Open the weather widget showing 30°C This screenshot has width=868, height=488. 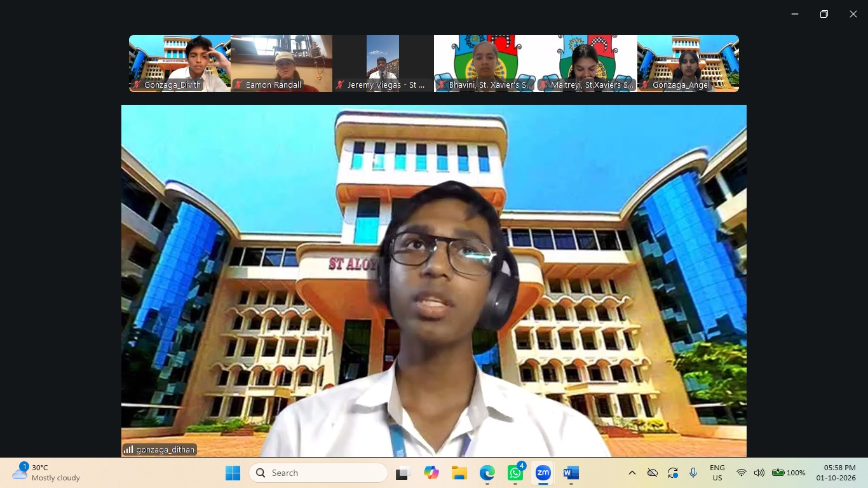[46, 473]
